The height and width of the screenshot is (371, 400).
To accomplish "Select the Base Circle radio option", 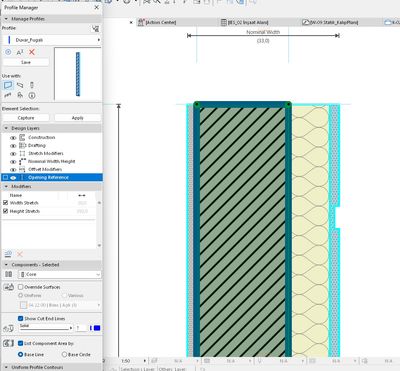I will [x=64, y=354].
